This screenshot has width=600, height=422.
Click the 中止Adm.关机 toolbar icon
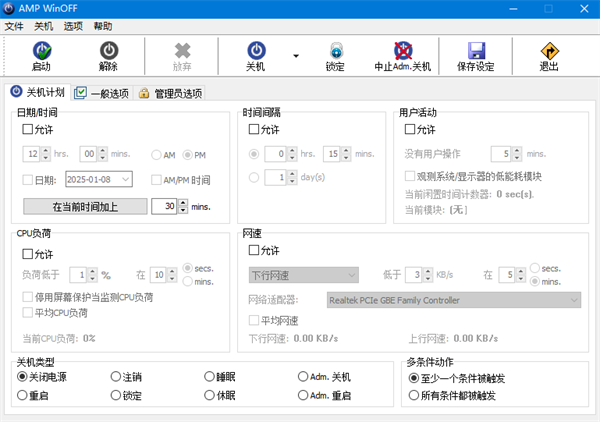403,51
